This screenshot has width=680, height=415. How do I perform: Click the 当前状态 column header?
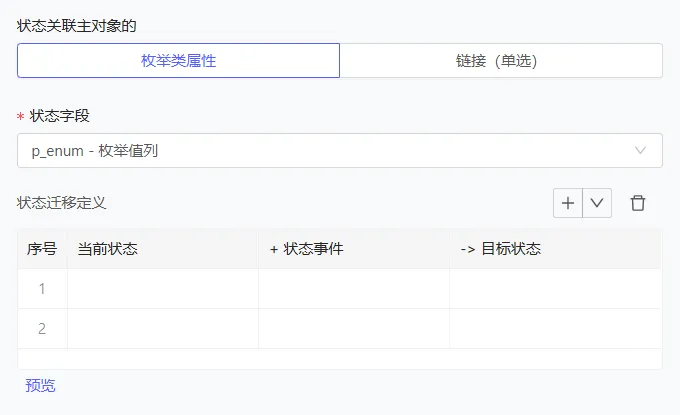point(108,249)
